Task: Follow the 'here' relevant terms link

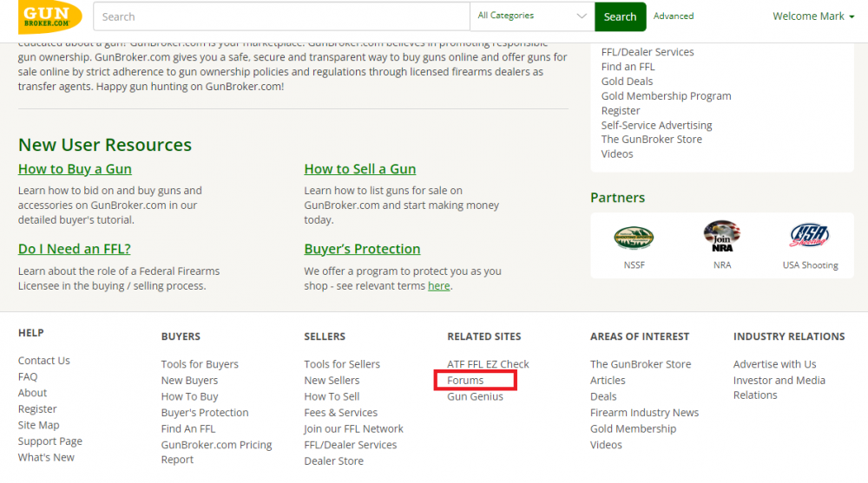Action: click(x=438, y=286)
